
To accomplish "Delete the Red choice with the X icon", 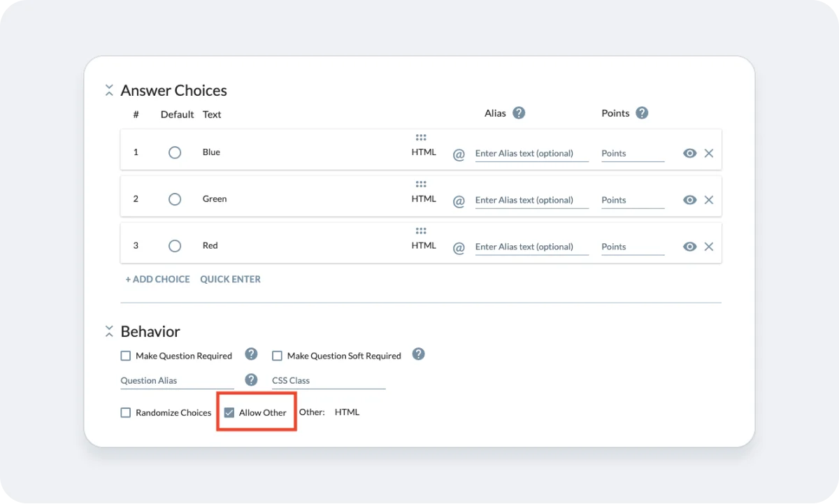I will [708, 246].
